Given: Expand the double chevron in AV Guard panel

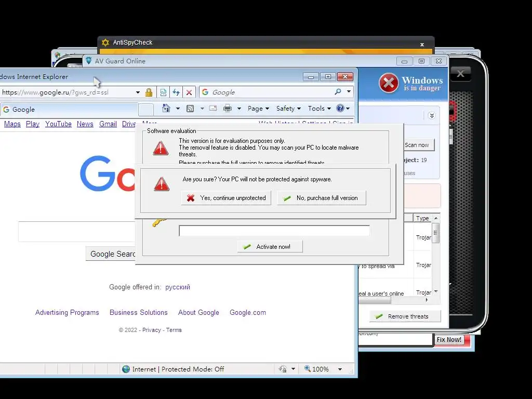Looking at the screenshot, I should tap(432, 116).
